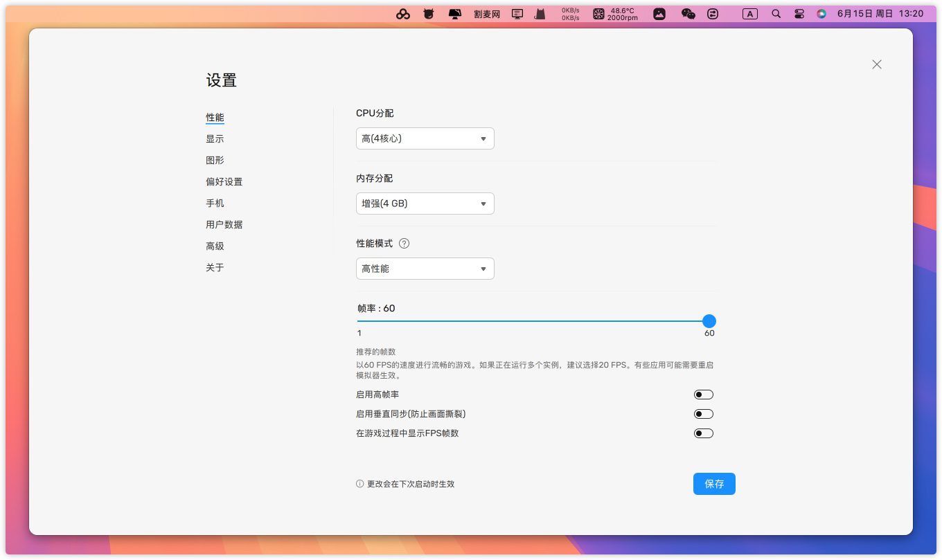Screen dimensions: 942x560
Task: Toggle 启用垂直同步 vertical sync switch
Action: click(703, 414)
